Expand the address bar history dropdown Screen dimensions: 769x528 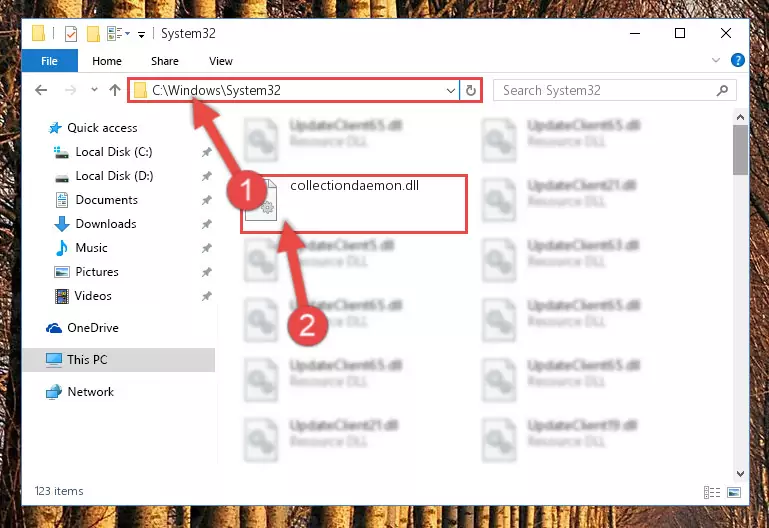pyautogui.click(x=450, y=91)
